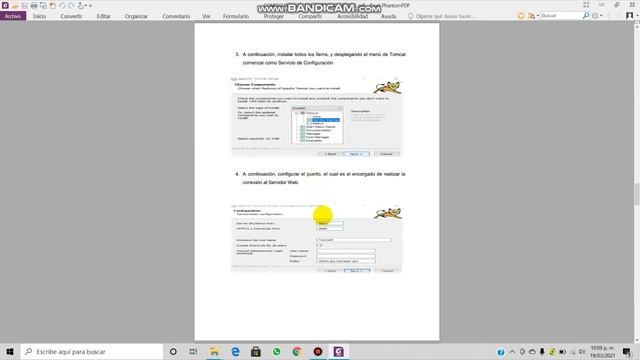Click the Save icon in quick access toolbar
This screenshot has height=360, width=640.
24,6
